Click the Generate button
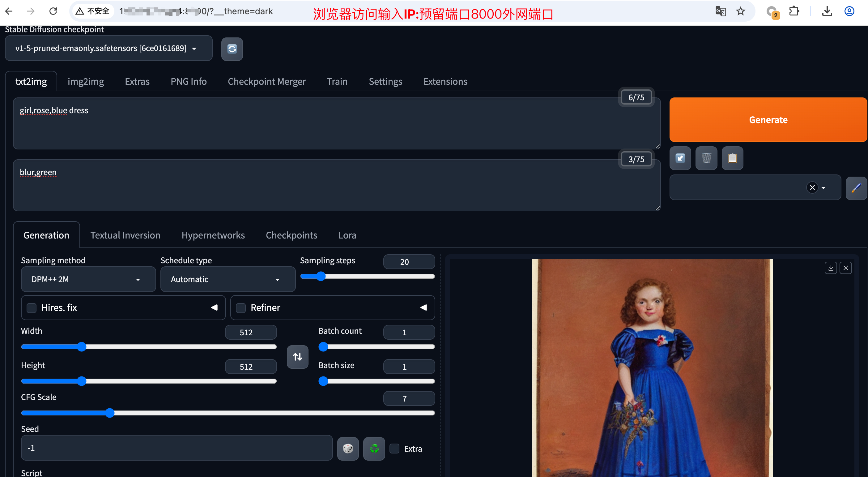This screenshot has width=868, height=477. [768, 120]
